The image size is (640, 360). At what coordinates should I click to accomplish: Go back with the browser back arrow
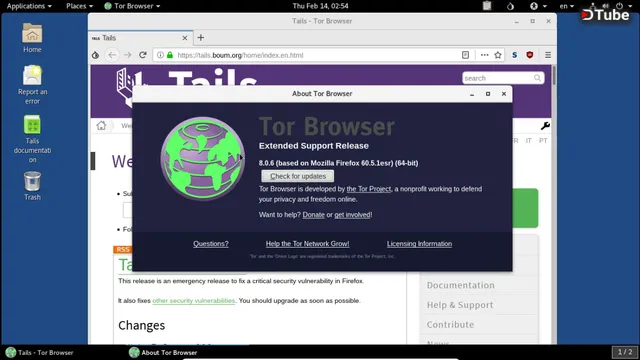coord(112,55)
